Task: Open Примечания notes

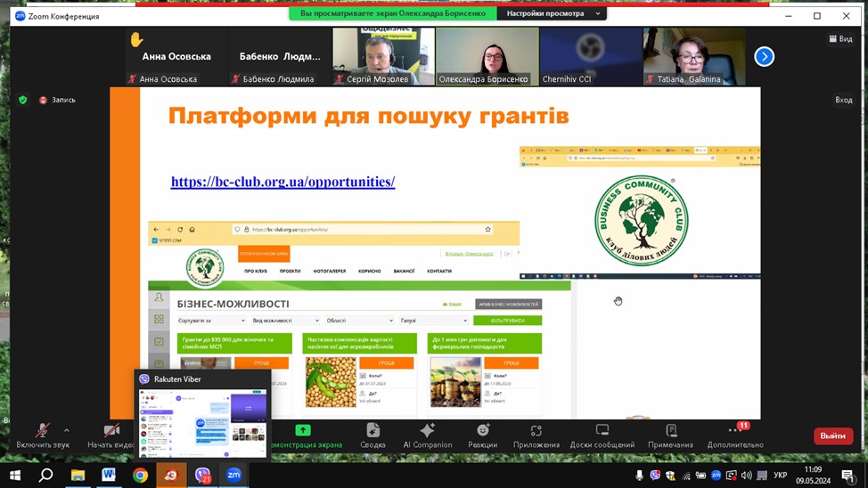Action: point(670,436)
